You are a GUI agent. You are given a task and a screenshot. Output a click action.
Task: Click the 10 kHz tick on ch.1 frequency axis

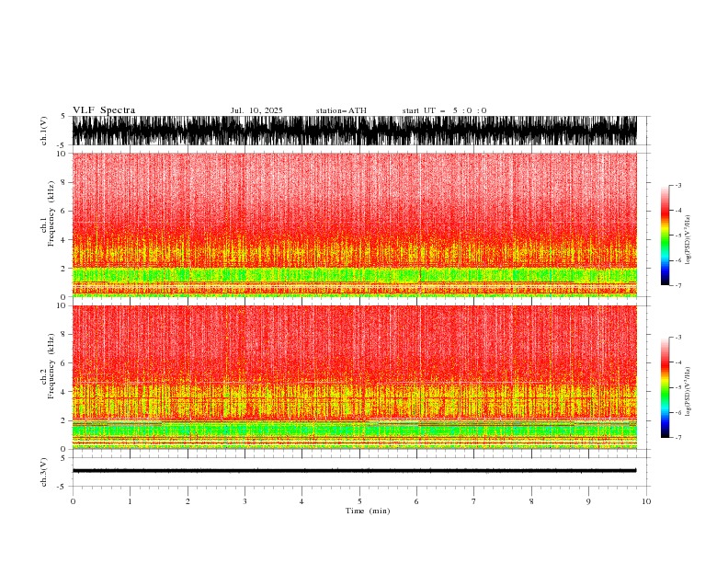tap(61, 154)
